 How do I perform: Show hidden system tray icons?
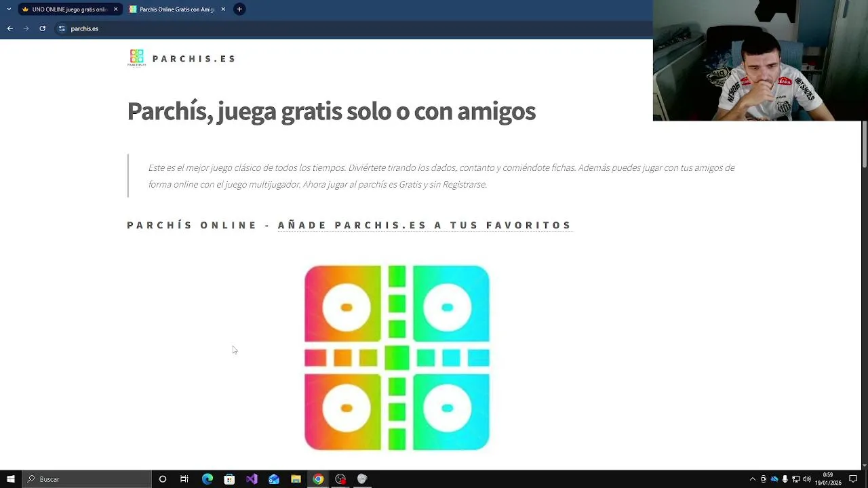coord(752,479)
